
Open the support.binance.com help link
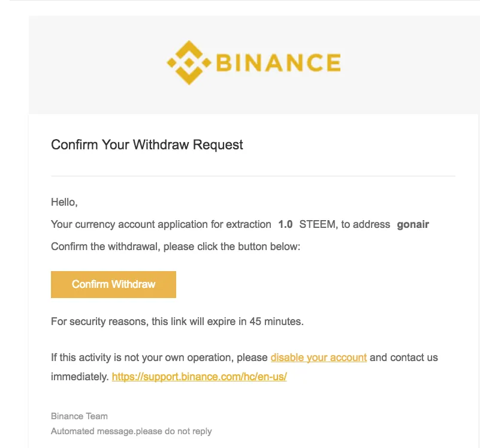pyautogui.click(x=199, y=377)
